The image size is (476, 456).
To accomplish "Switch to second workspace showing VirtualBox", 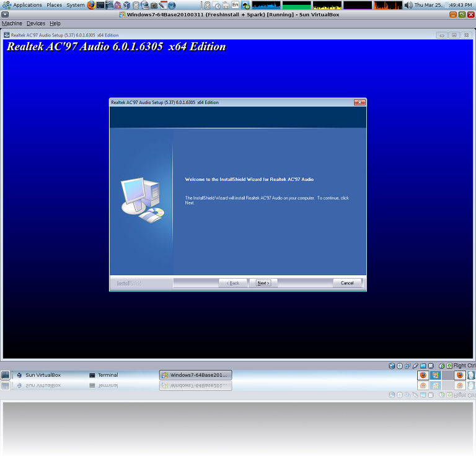I will click(435, 375).
